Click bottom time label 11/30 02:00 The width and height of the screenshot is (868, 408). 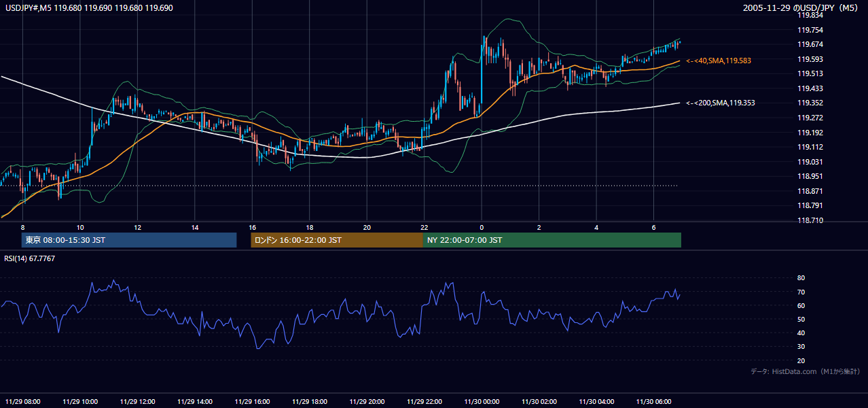(x=539, y=401)
